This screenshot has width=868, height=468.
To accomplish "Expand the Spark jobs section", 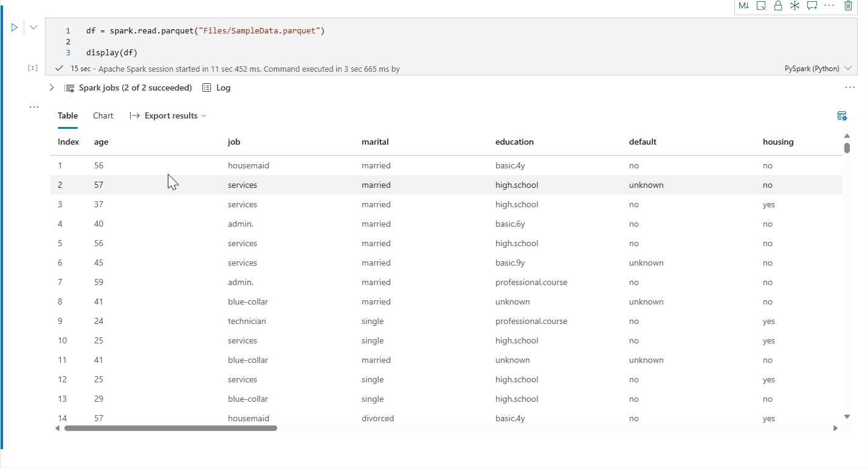I will point(52,88).
